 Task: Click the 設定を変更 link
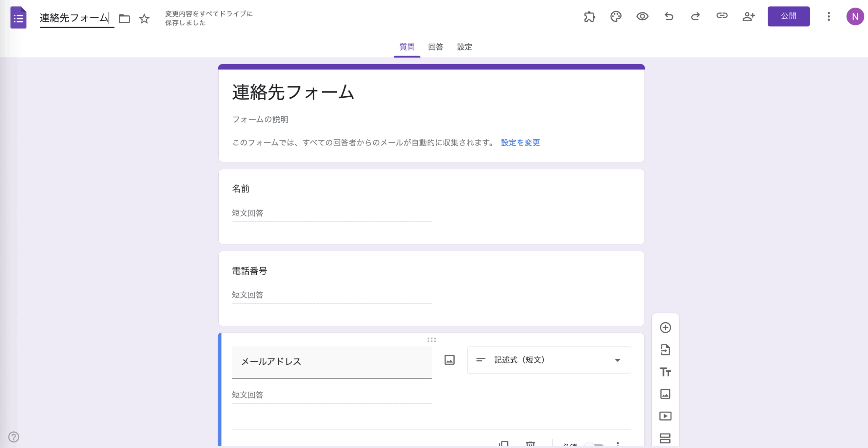coord(520,143)
